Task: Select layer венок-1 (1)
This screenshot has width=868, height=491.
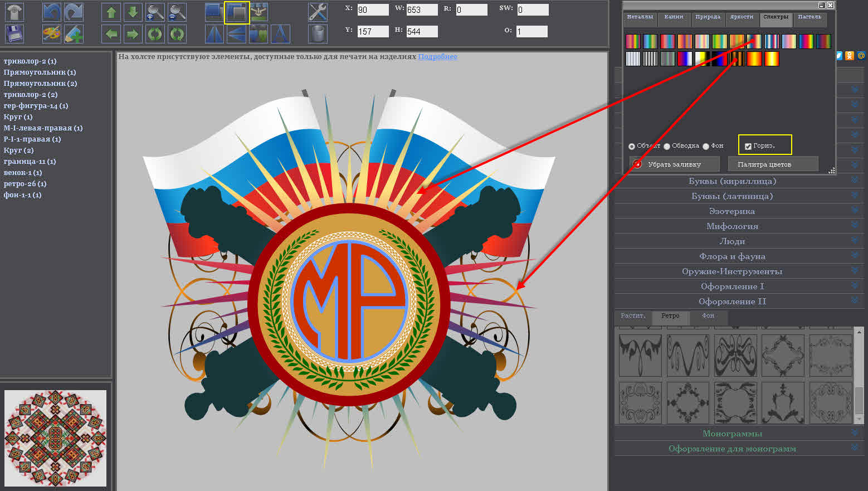Action: [23, 172]
